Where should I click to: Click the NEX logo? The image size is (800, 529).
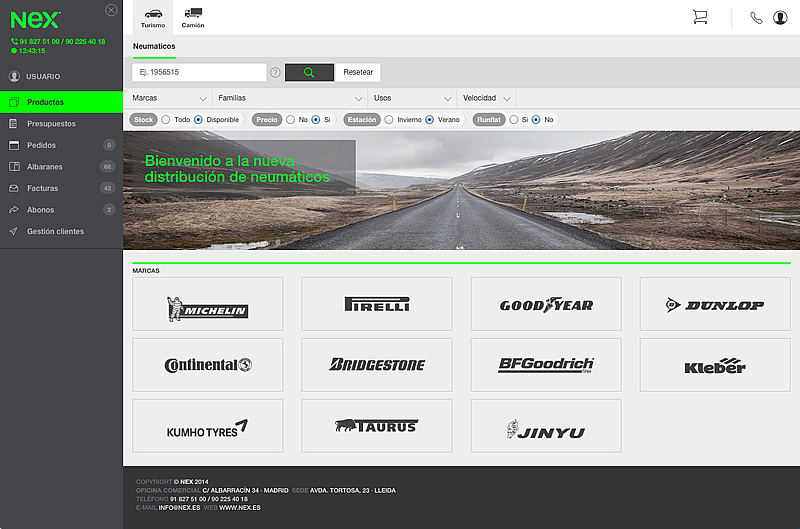35,20
